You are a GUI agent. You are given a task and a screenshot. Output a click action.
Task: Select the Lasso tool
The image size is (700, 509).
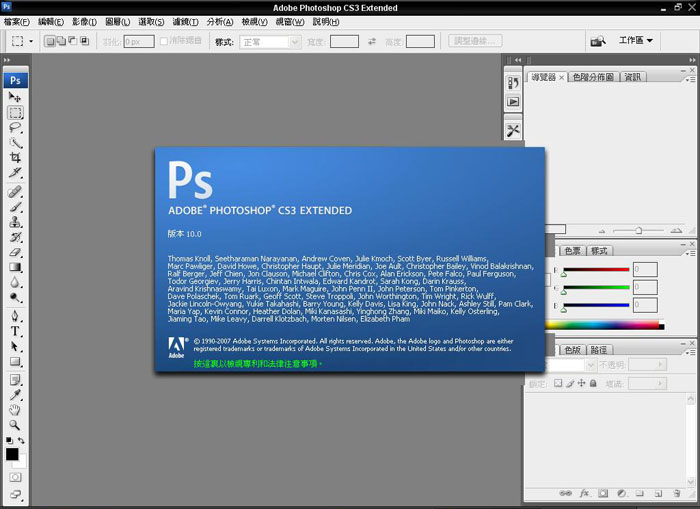pos(15,127)
